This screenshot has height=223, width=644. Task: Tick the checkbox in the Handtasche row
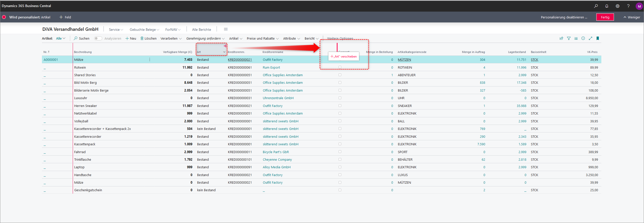pyautogui.click(x=340, y=175)
